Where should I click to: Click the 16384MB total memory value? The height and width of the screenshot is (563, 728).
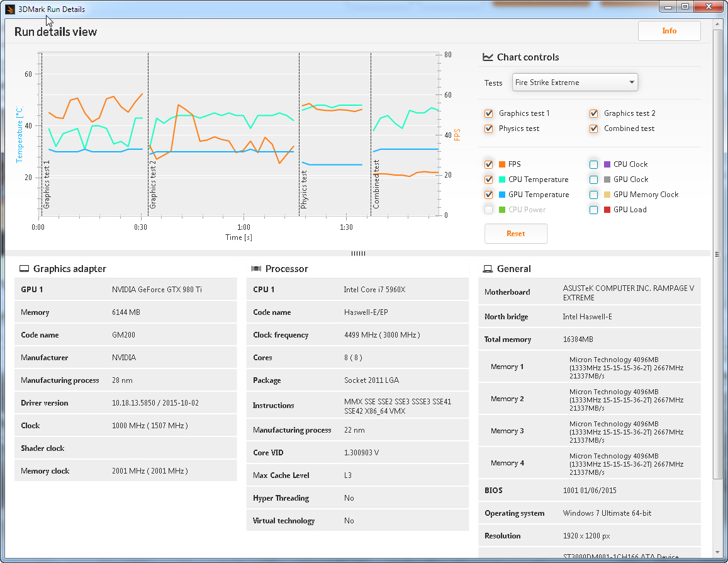578,339
